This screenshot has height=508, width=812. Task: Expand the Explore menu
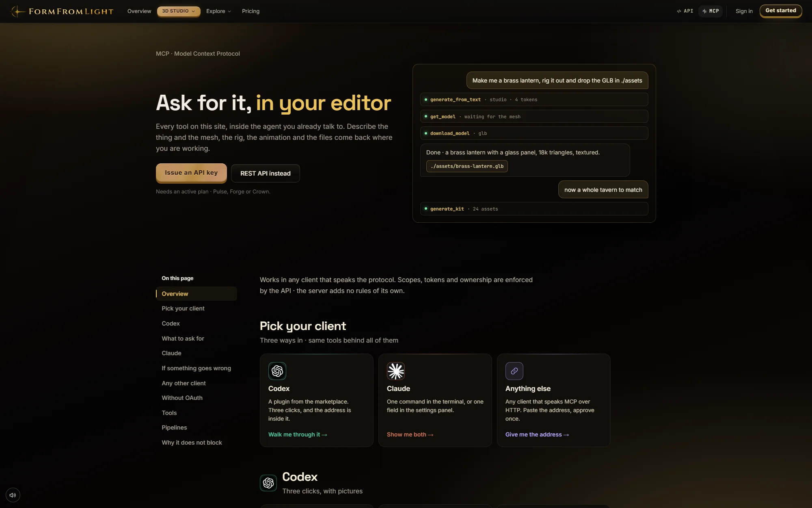pos(218,11)
